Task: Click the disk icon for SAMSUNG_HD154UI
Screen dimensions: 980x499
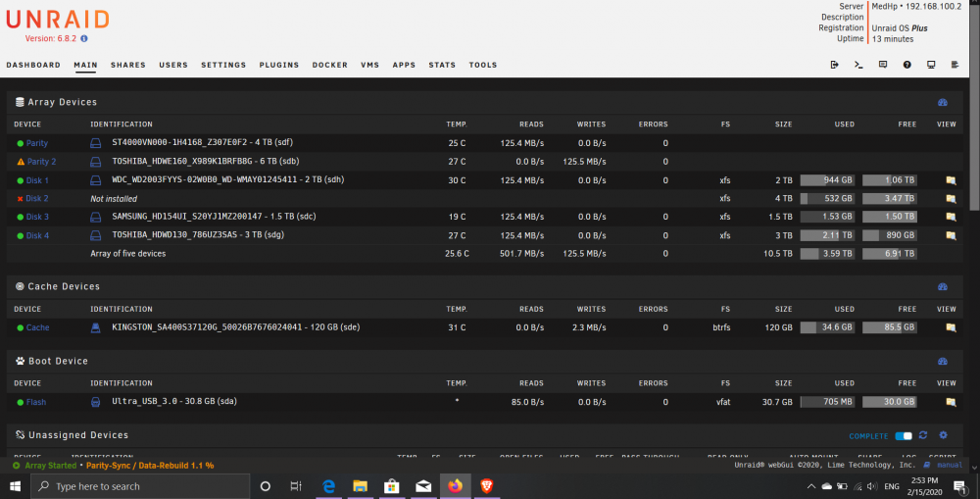Action: click(96, 217)
